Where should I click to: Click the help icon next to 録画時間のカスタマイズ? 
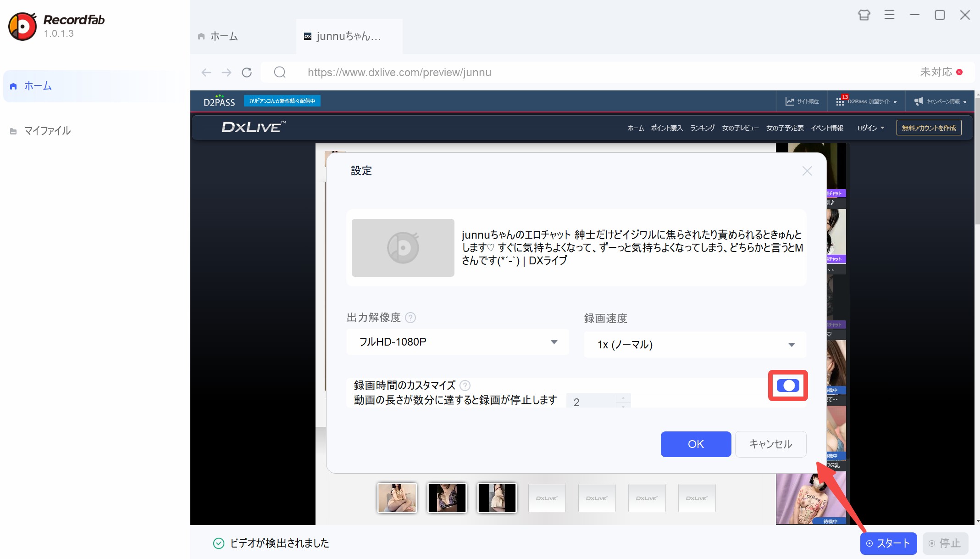(x=465, y=386)
